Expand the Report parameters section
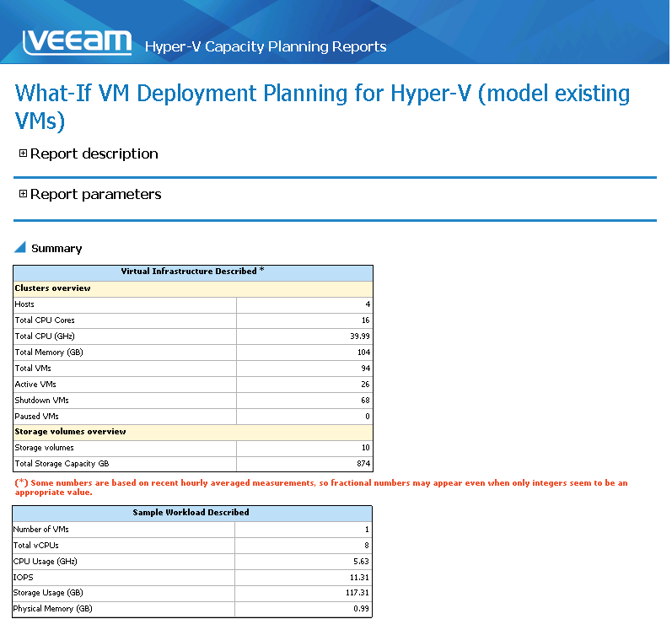 [x=23, y=194]
